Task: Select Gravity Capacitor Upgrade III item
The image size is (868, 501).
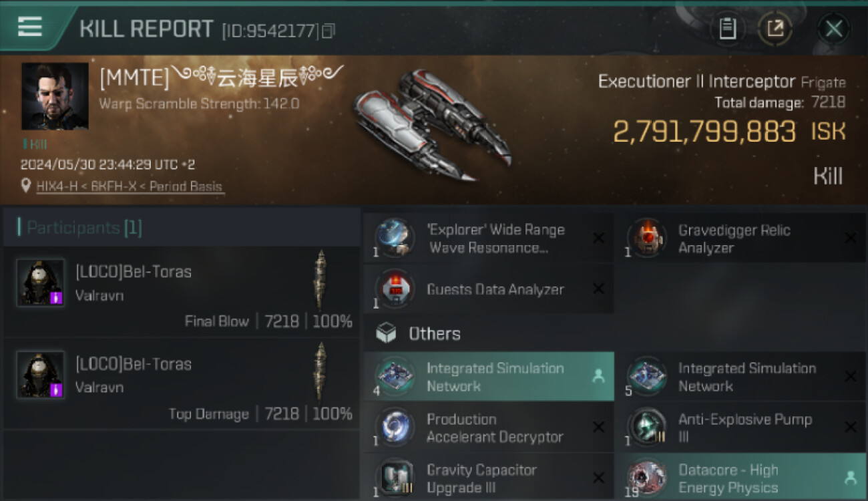Action: [489, 478]
